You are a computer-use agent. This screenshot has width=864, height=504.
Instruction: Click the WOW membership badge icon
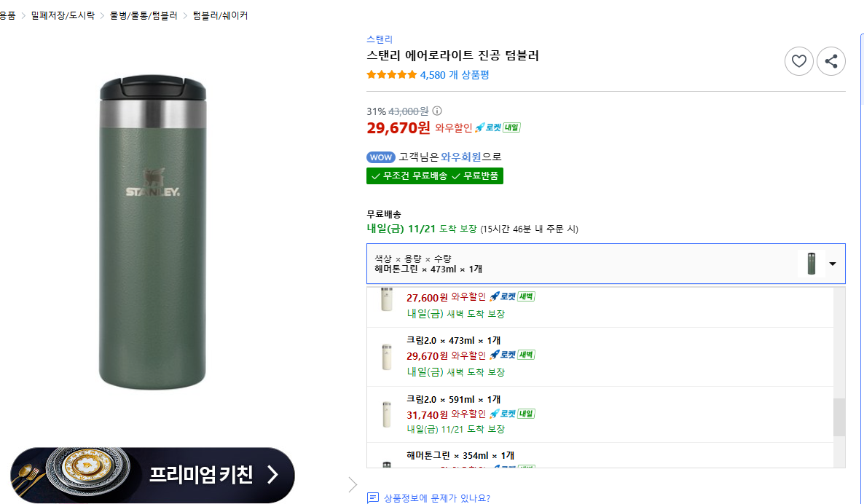click(x=380, y=157)
